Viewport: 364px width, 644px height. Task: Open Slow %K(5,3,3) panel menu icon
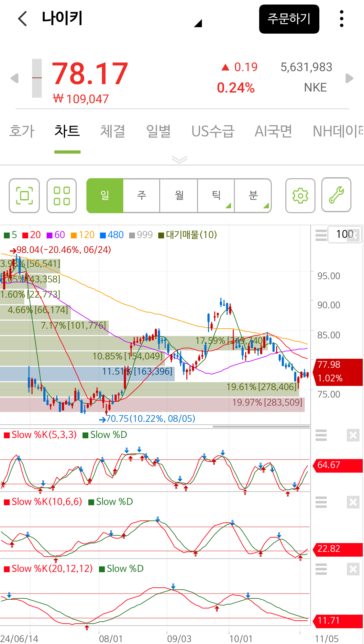(x=321, y=435)
